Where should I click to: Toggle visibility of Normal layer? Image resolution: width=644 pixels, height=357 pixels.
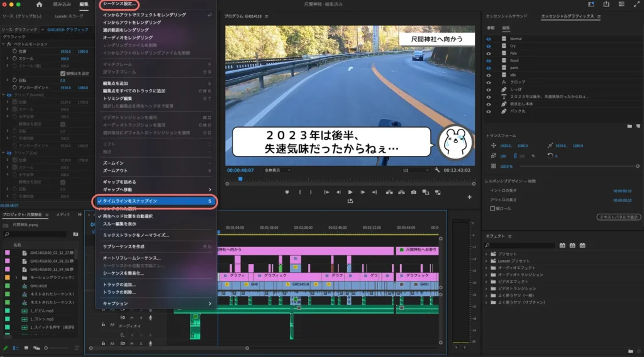pos(488,39)
